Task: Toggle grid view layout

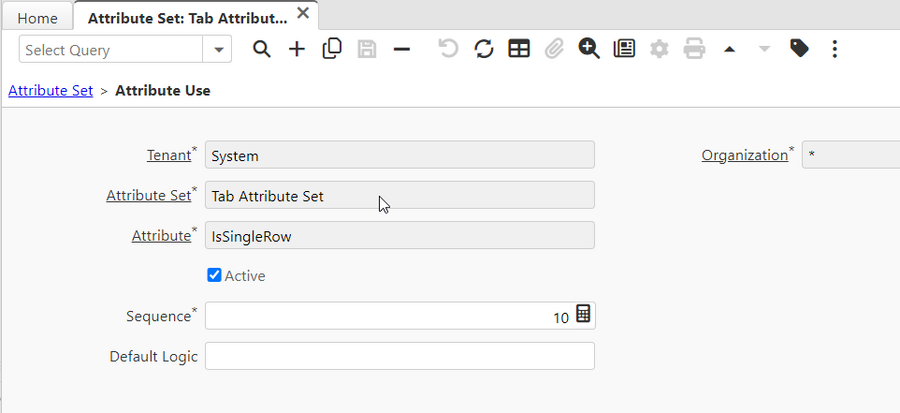Action: (x=518, y=49)
